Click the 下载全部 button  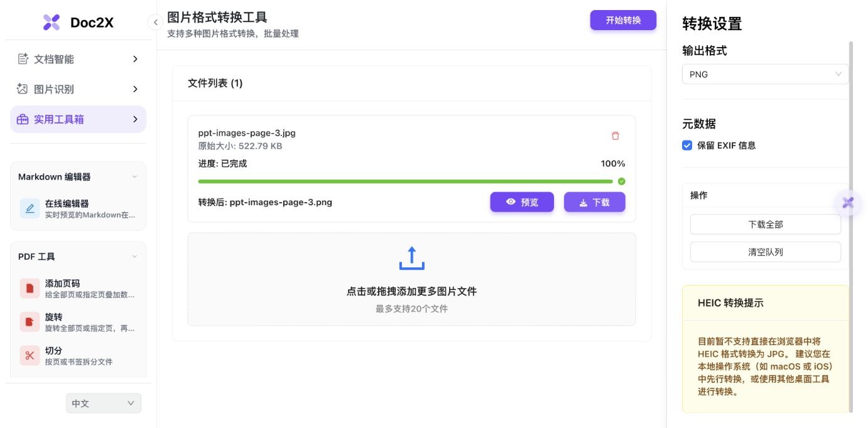tap(765, 224)
